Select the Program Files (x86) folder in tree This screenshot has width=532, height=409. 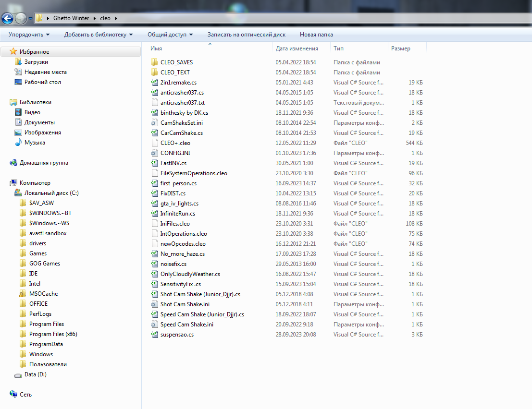click(53, 334)
